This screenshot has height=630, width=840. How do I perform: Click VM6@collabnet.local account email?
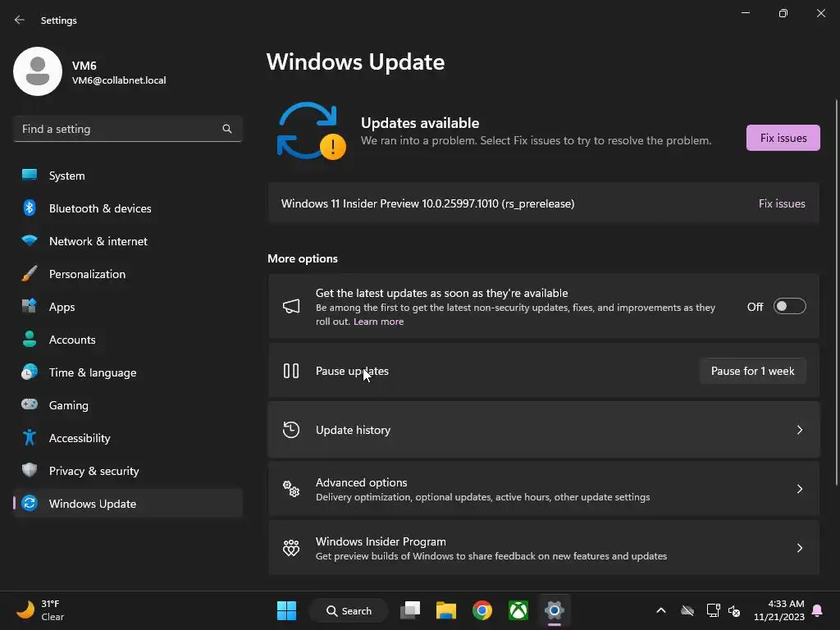(x=119, y=80)
